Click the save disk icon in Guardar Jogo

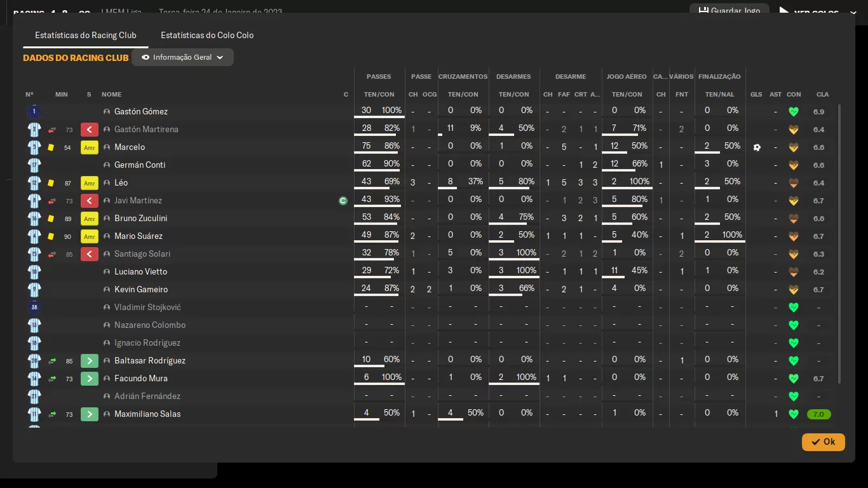click(x=703, y=11)
